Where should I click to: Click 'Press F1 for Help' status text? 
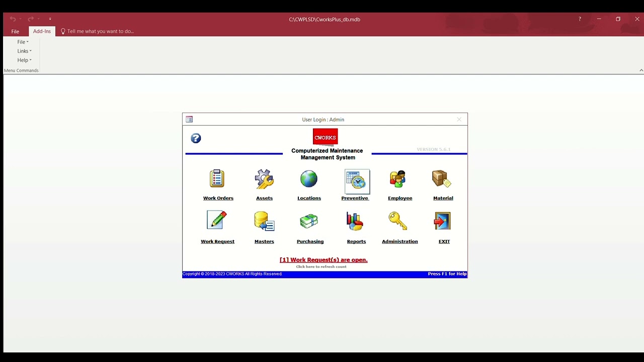[x=447, y=274]
